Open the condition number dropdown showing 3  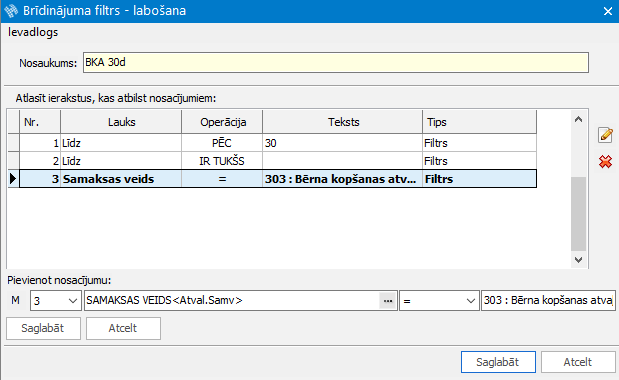[x=56, y=301]
